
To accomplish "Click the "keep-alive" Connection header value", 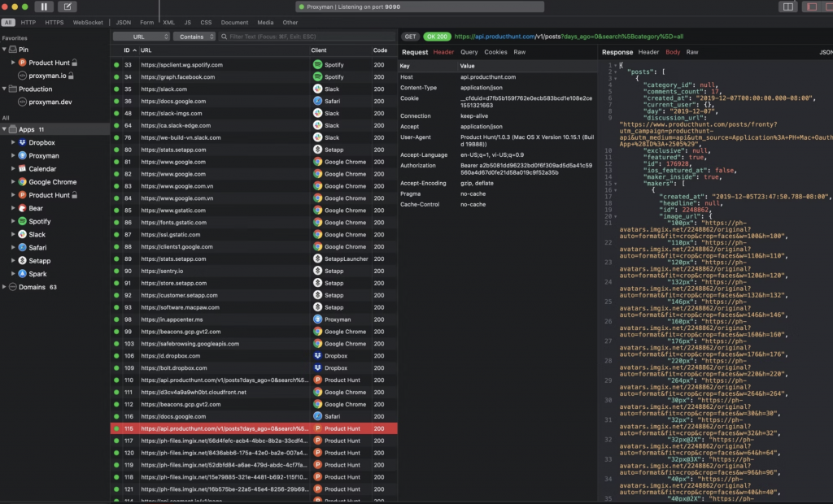I will (x=473, y=115).
